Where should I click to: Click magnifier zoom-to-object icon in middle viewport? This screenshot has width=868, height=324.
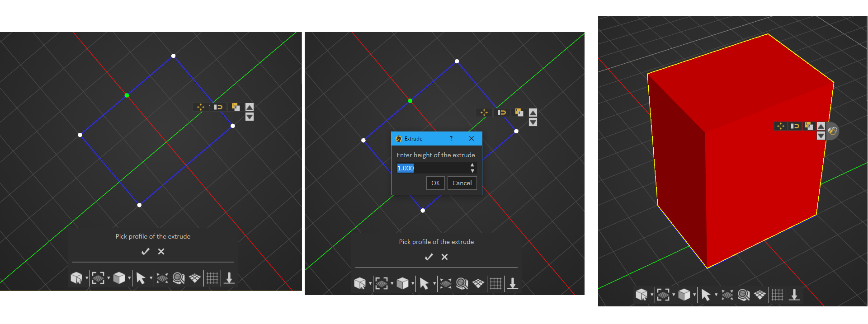[x=462, y=283]
